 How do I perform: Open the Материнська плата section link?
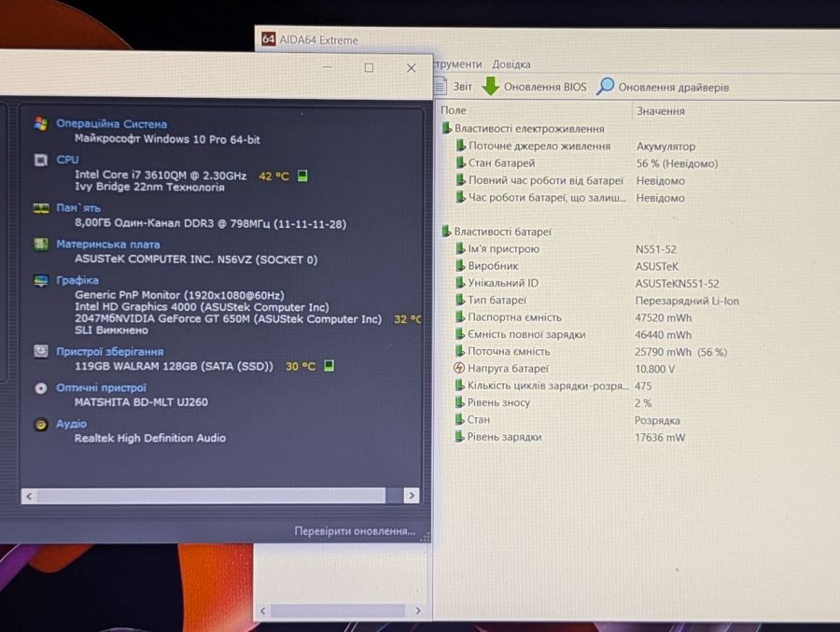[107, 245]
